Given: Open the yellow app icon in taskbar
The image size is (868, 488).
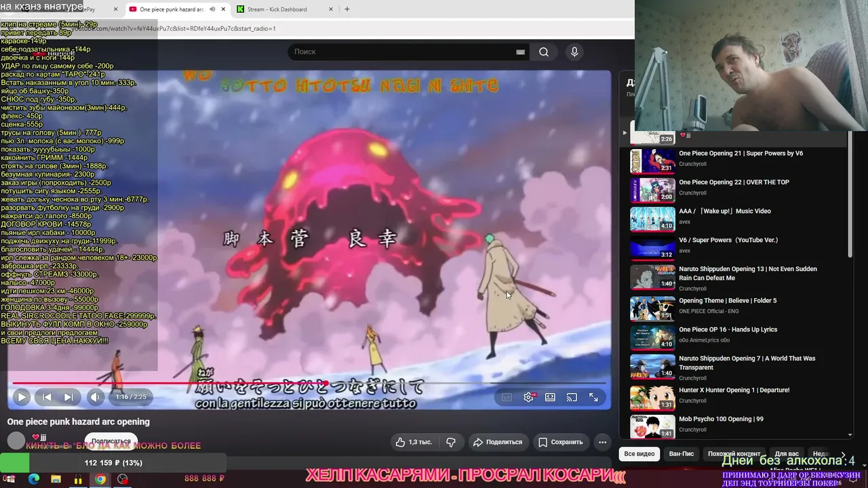Looking at the screenshot, I should [x=78, y=479].
